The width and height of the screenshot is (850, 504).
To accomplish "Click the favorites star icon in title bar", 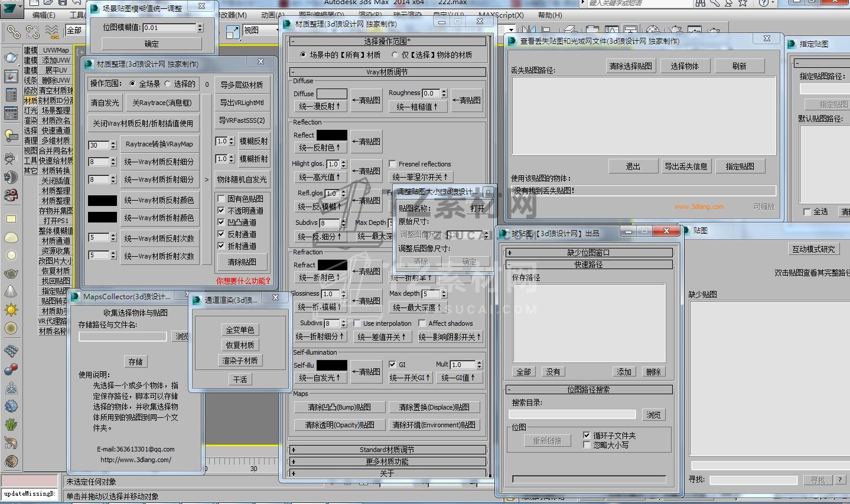I will pos(743,3).
